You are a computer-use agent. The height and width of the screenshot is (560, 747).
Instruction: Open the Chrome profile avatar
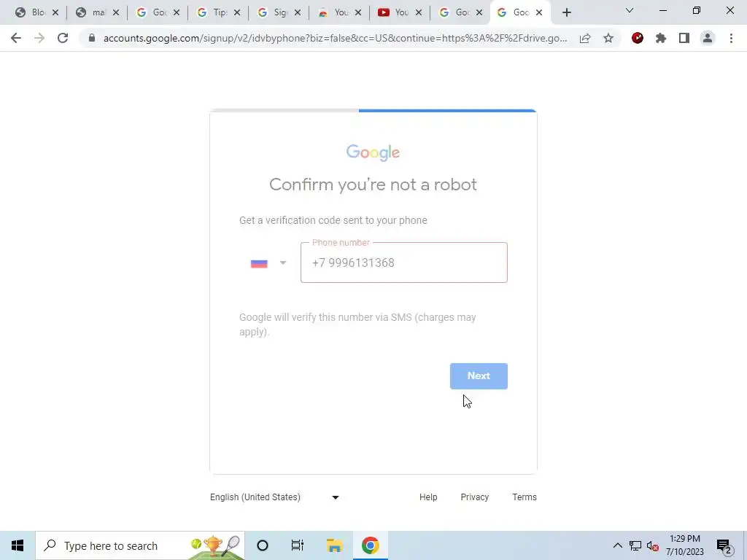(x=708, y=38)
